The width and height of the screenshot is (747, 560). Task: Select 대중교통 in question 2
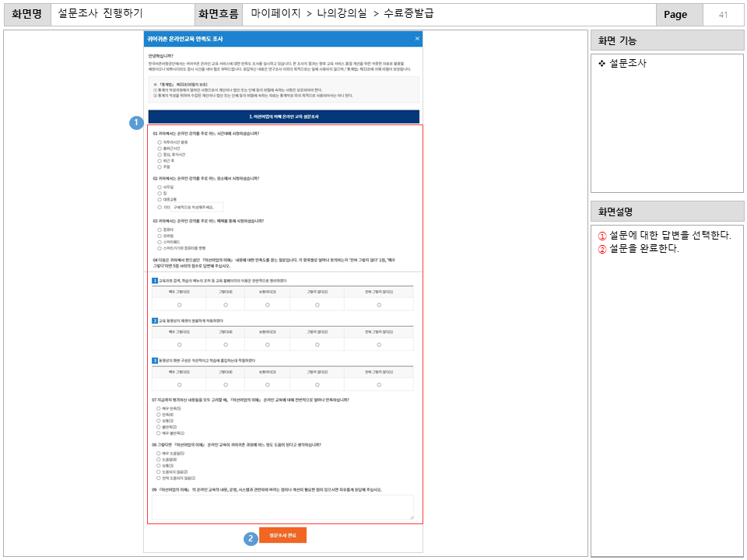(159, 200)
